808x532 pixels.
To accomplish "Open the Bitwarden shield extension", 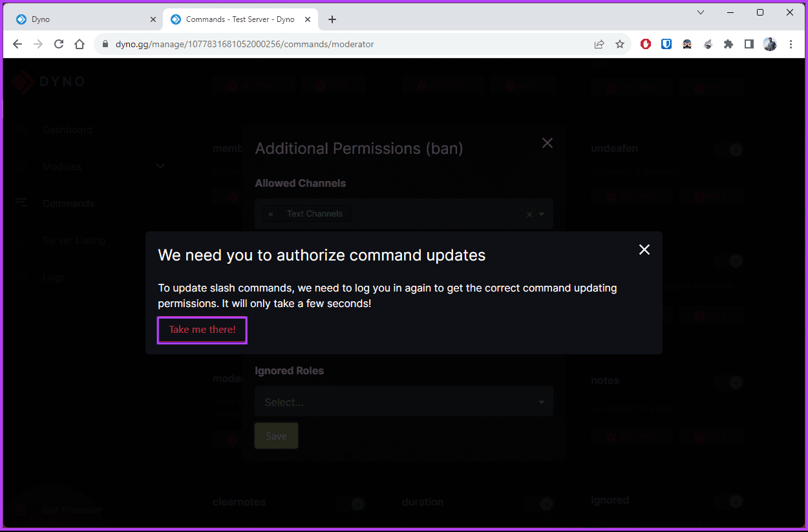I will tap(666, 44).
